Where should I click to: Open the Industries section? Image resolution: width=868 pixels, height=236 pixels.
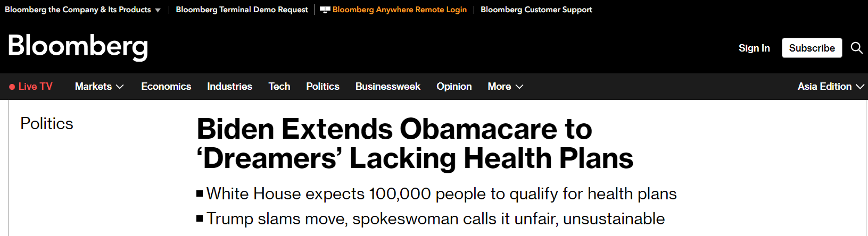tap(229, 86)
